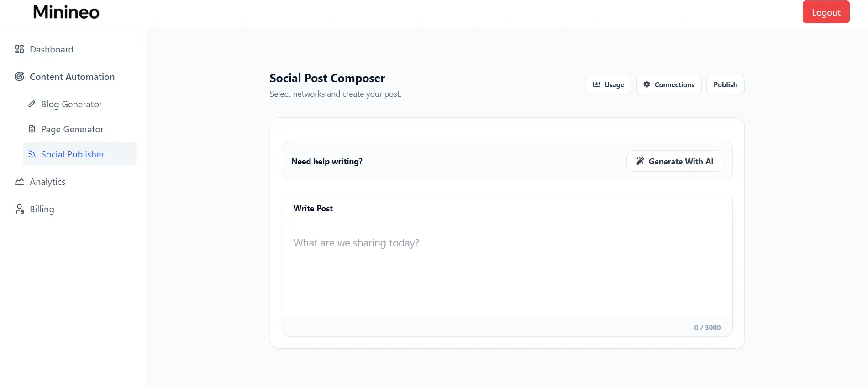Click the Page Generator document icon

(x=32, y=129)
